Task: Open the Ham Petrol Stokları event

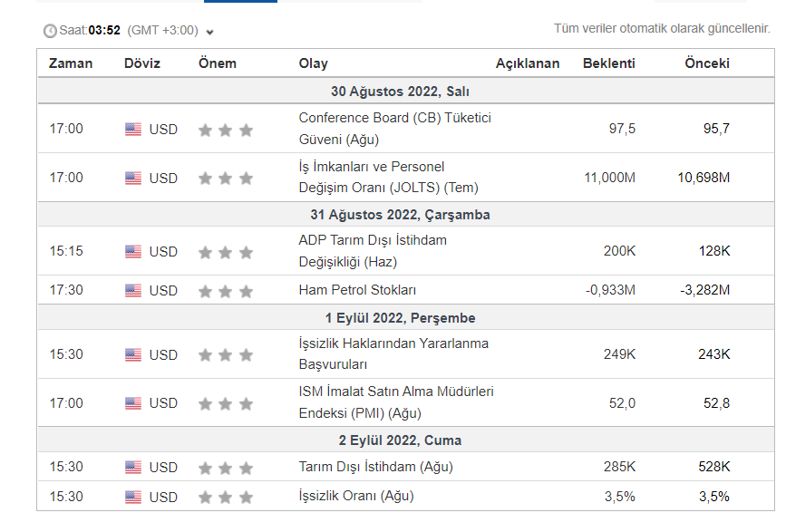Action: click(357, 291)
